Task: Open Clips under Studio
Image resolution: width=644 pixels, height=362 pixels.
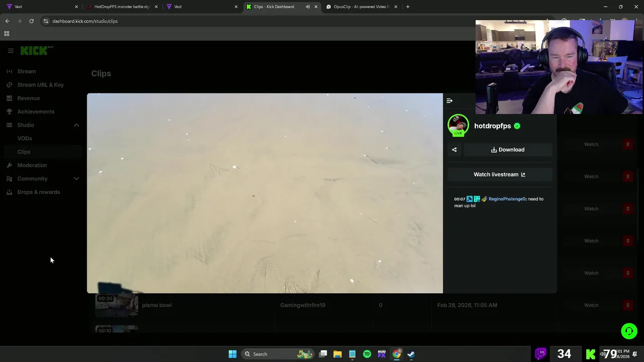Action: point(24,152)
